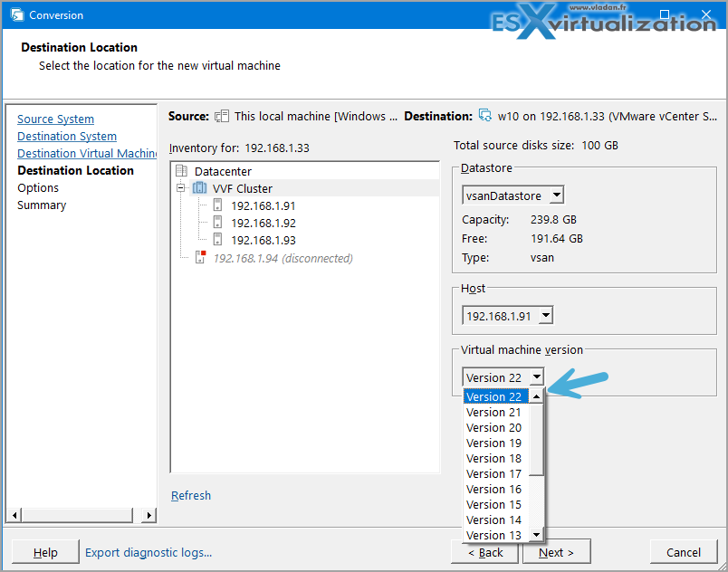The image size is (728, 572).
Task: Choose Version 13 option
Action: click(x=496, y=534)
